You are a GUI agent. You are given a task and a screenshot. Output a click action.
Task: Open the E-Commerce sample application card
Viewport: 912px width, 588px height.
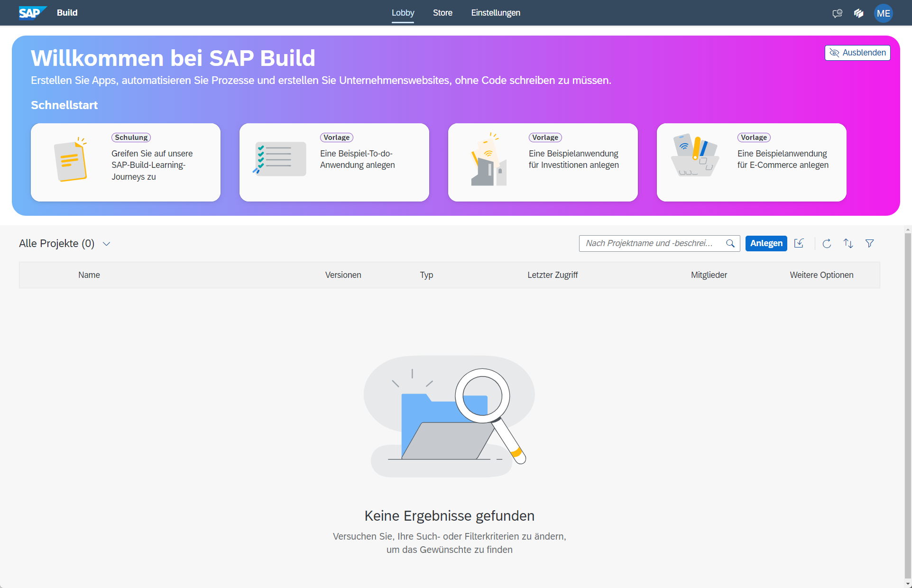[751, 162]
